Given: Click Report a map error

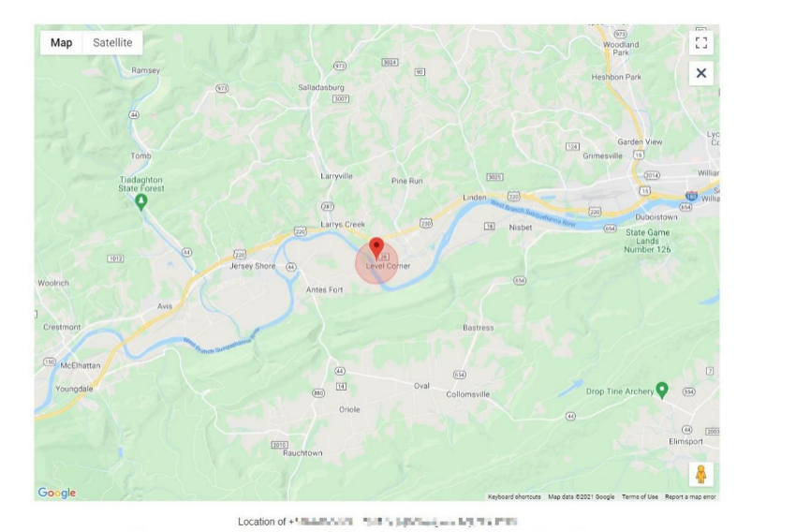Looking at the screenshot, I should click(x=690, y=497).
